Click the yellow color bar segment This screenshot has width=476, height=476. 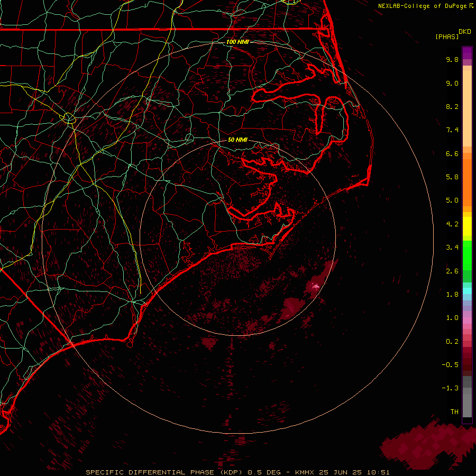point(467,226)
